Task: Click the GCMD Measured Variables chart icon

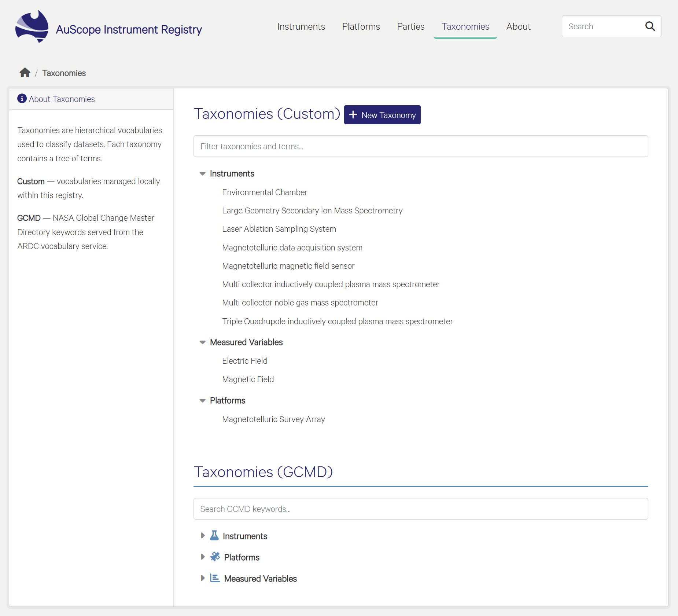Action: click(x=215, y=578)
